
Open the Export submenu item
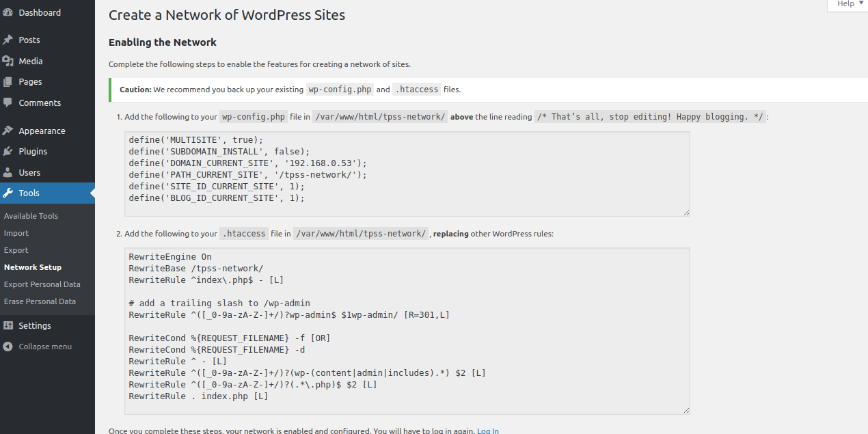pos(16,250)
